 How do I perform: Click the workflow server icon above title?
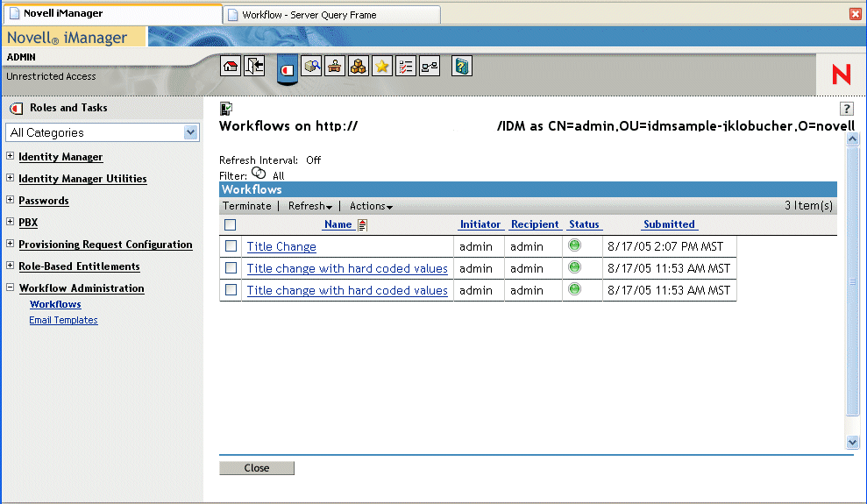click(226, 108)
